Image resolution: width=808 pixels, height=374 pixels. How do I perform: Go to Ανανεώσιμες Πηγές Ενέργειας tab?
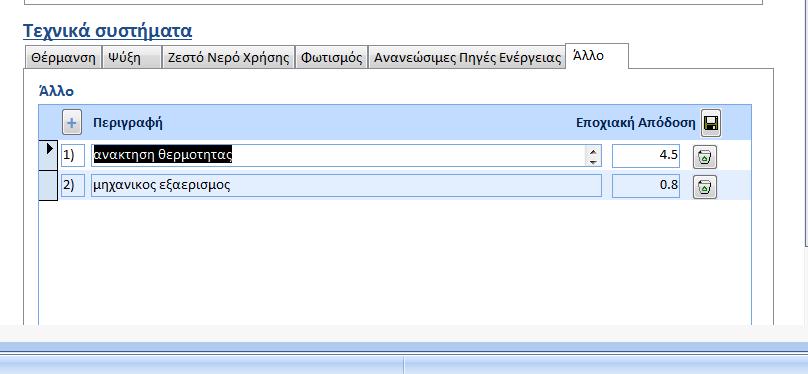tap(467, 57)
